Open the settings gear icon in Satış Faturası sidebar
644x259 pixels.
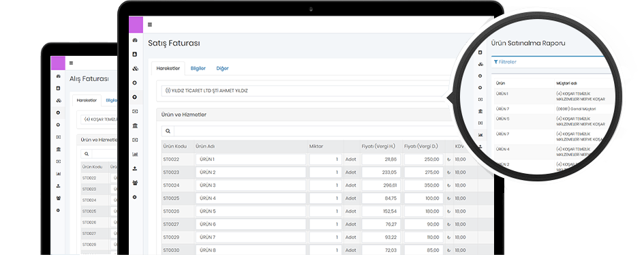tap(135, 198)
